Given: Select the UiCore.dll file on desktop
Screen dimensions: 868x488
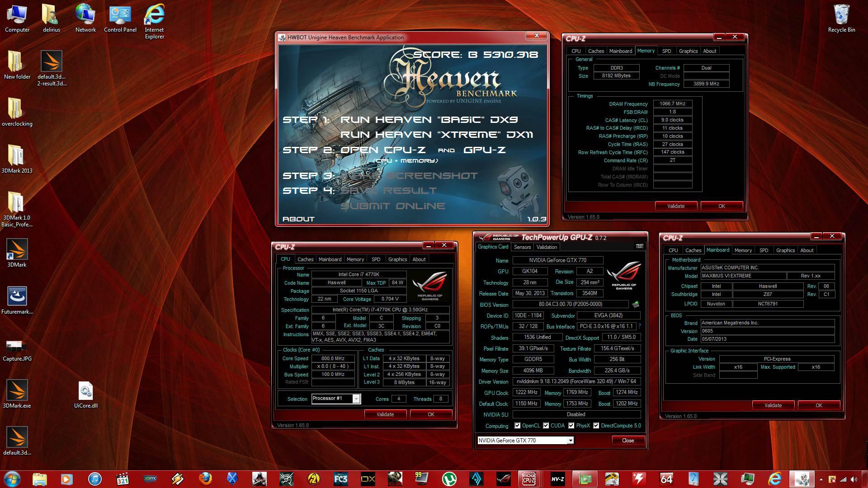Looking at the screenshot, I should click(x=85, y=395).
